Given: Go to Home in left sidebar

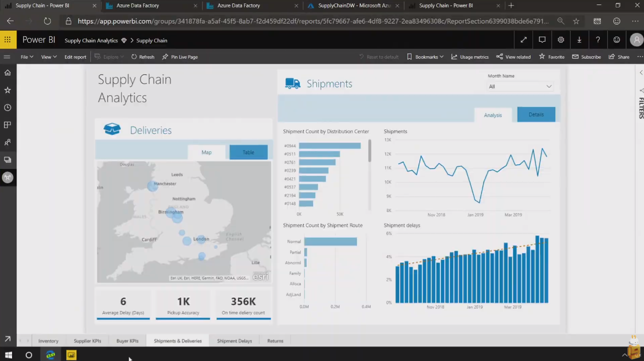Looking at the screenshot, I should 8,73.
